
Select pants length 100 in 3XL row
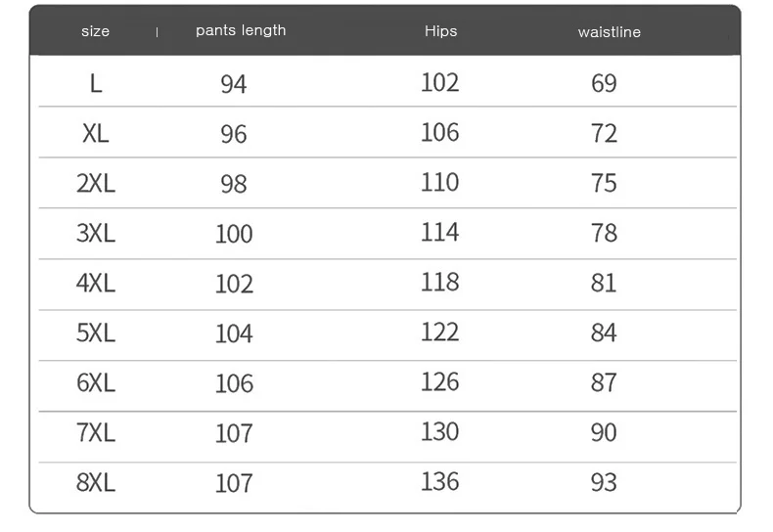point(234,234)
